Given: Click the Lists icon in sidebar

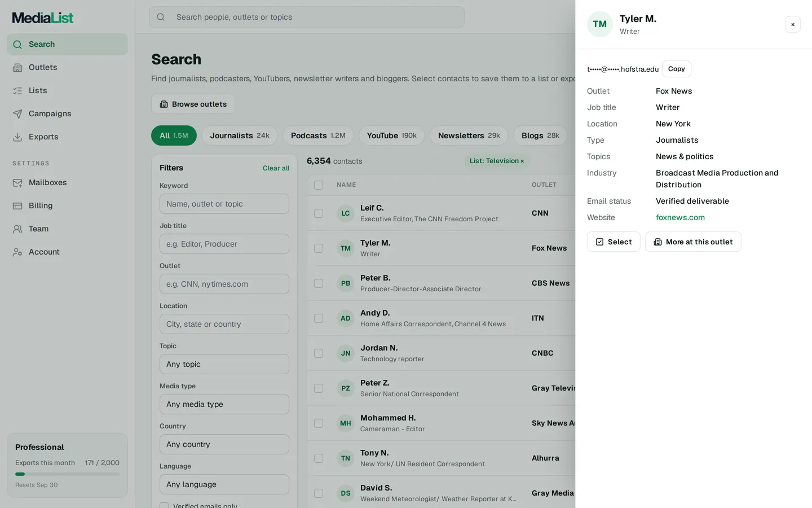Looking at the screenshot, I should tap(17, 90).
